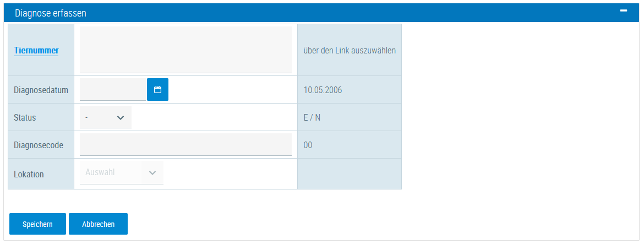Image resolution: width=644 pixels, height=244 pixels.
Task: Click the example date 10.05.2006
Action: [x=323, y=90]
